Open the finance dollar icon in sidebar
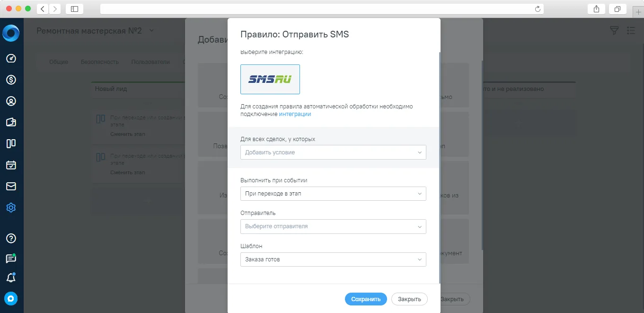The height and width of the screenshot is (313, 644). pyautogui.click(x=11, y=80)
